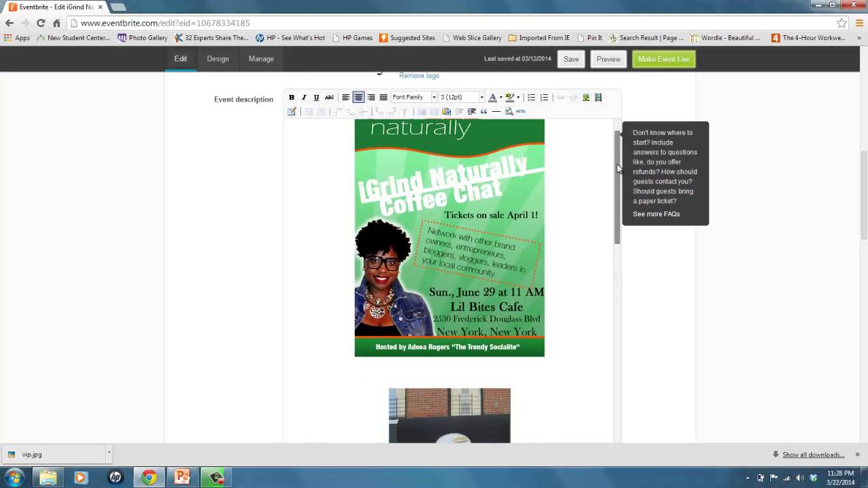Click the Chrome home button
This screenshot has height=488, width=868.
[x=56, y=23]
